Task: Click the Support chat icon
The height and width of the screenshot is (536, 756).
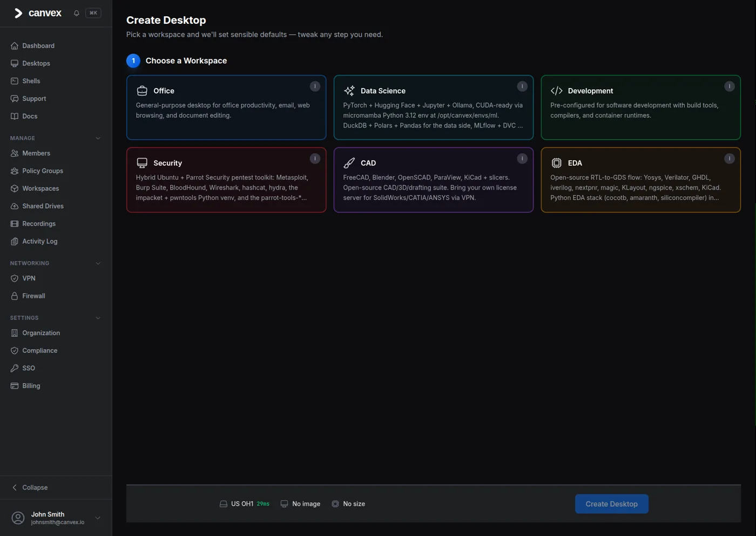Action: point(15,98)
